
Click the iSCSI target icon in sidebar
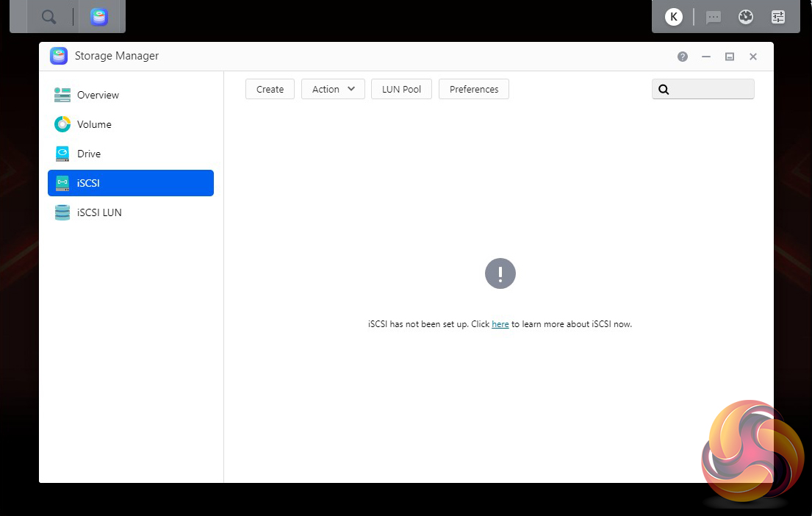click(x=62, y=183)
